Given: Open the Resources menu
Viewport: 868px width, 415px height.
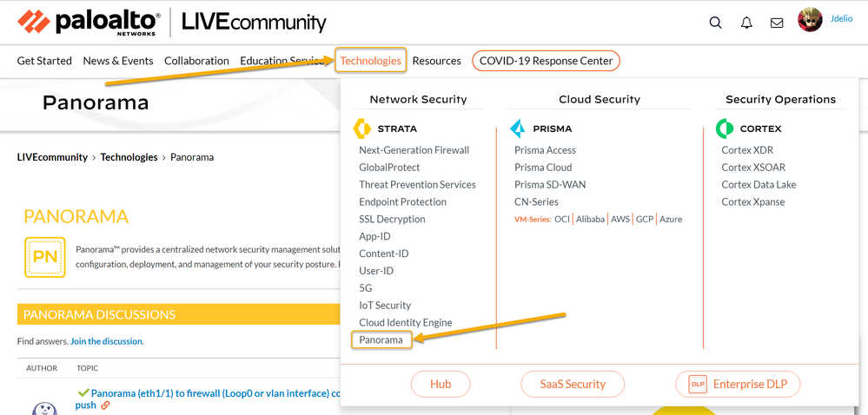Looking at the screenshot, I should (x=436, y=61).
